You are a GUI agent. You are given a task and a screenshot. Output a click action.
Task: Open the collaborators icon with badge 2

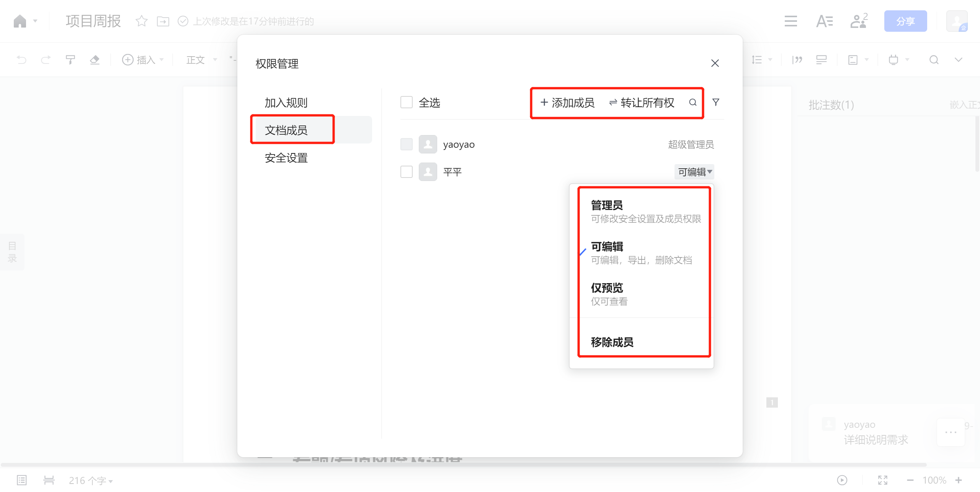[859, 21]
